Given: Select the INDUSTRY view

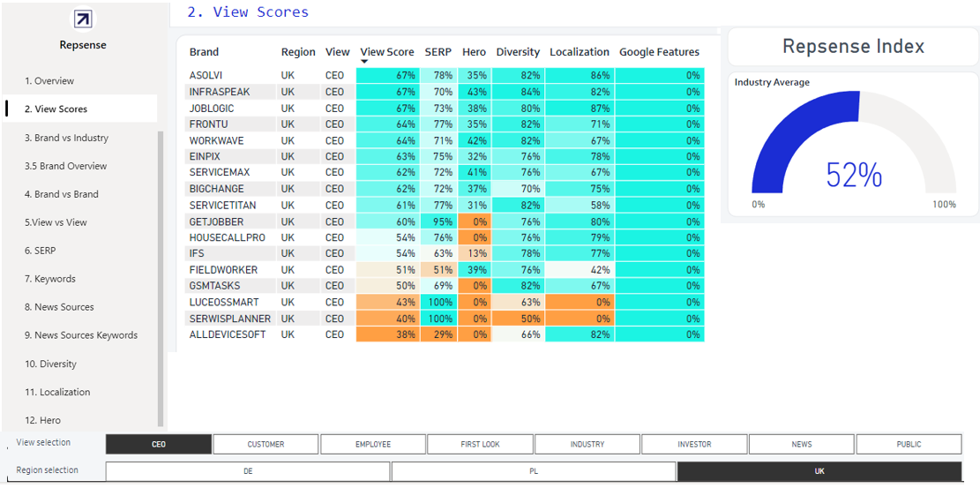Looking at the screenshot, I should pyautogui.click(x=587, y=444).
